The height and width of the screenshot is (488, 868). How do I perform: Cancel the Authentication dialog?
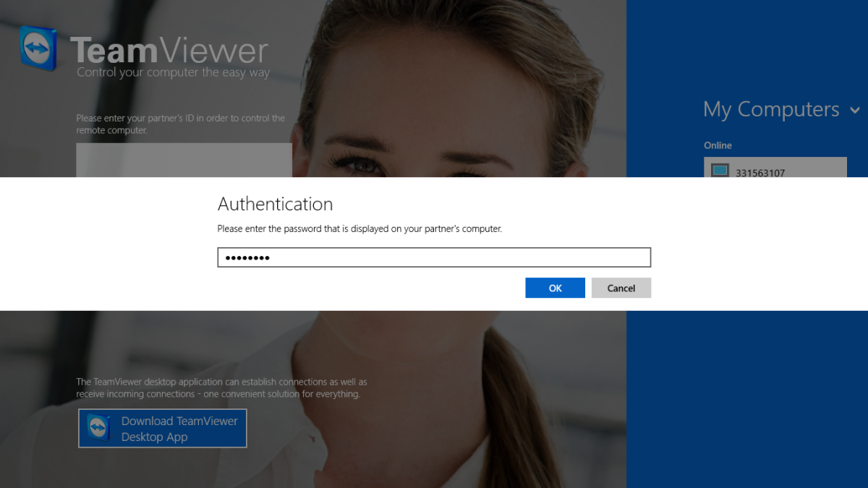pos(621,288)
